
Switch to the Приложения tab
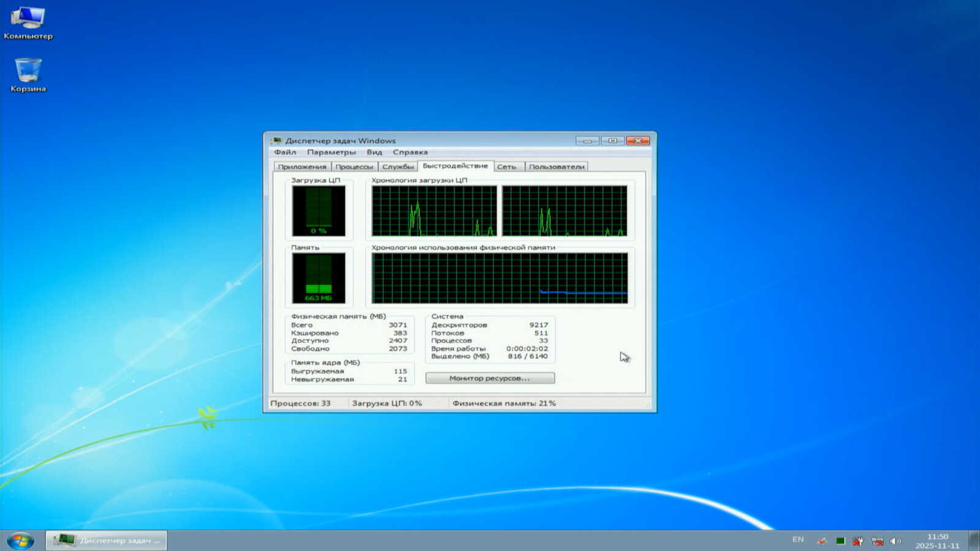(x=302, y=167)
